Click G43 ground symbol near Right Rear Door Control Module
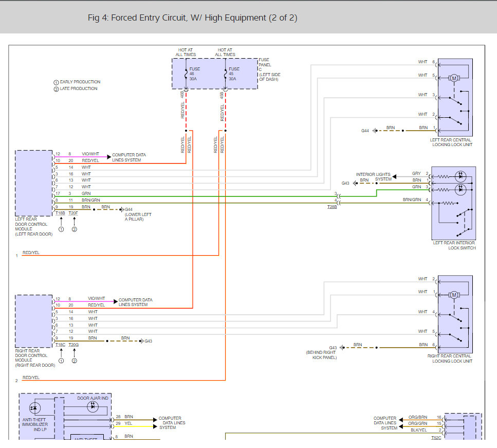The image size is (497, 448). pos(141,341)
